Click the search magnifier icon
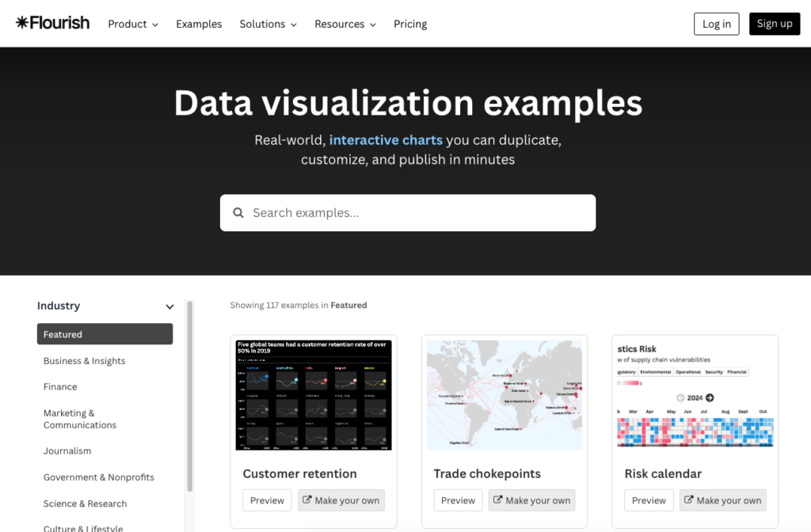 point(238,213)
